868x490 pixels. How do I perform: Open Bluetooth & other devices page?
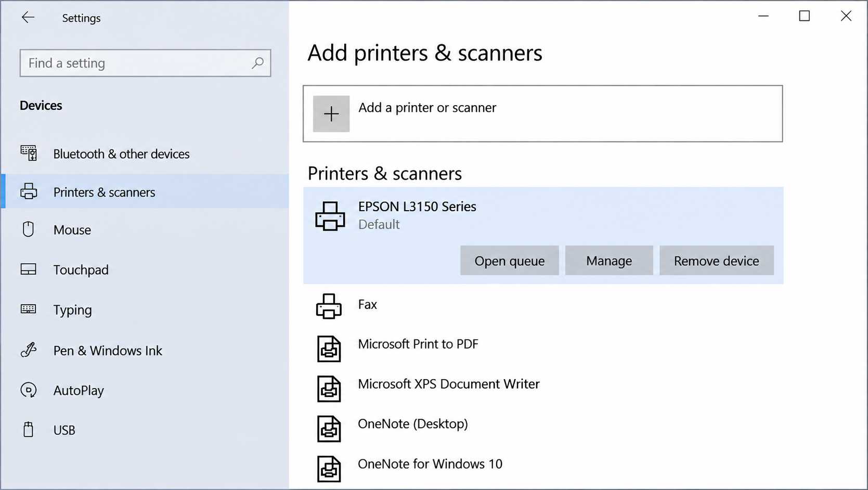pos(145,153)
